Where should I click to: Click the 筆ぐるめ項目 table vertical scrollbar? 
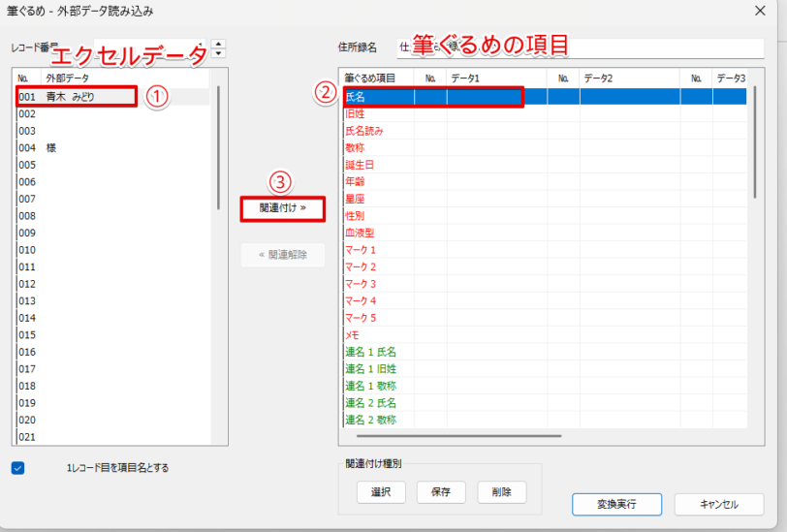pyautogui.click(x=755, y=142)
